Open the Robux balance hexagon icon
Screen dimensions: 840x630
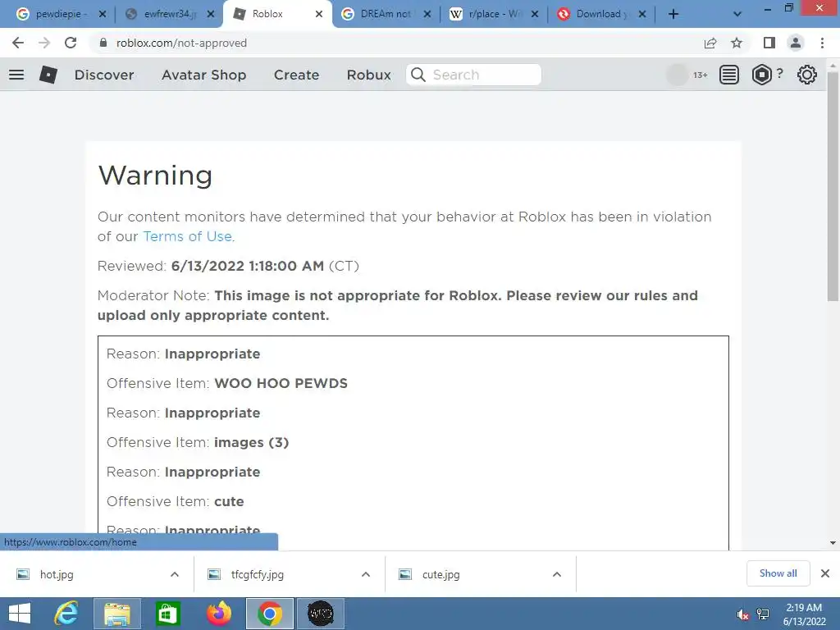(x=762, y=75)
